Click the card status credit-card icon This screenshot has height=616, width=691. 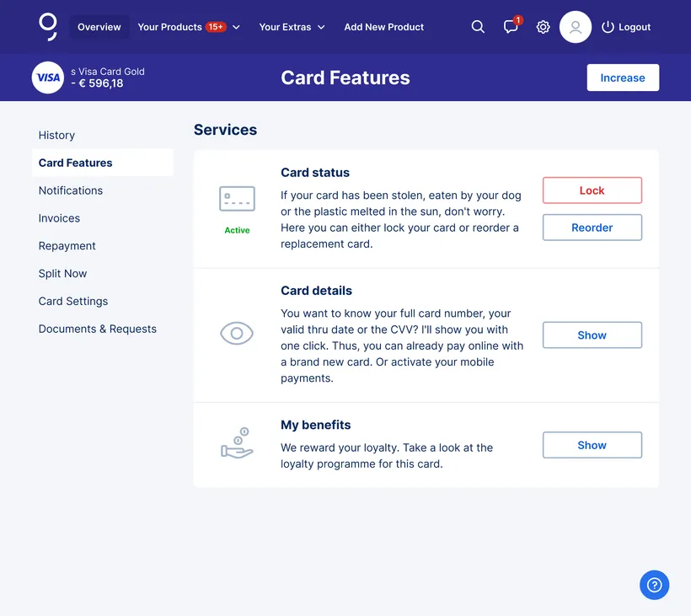[237, 198]
